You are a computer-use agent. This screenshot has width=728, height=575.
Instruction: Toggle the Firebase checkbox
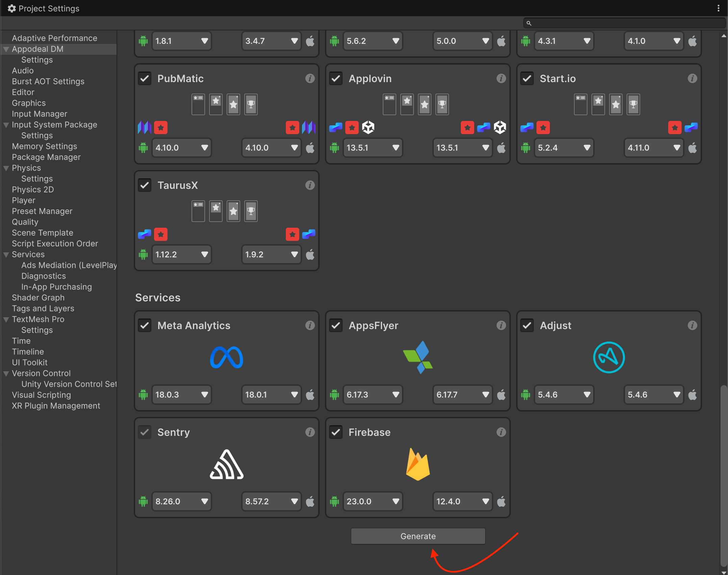click(336, 432)
